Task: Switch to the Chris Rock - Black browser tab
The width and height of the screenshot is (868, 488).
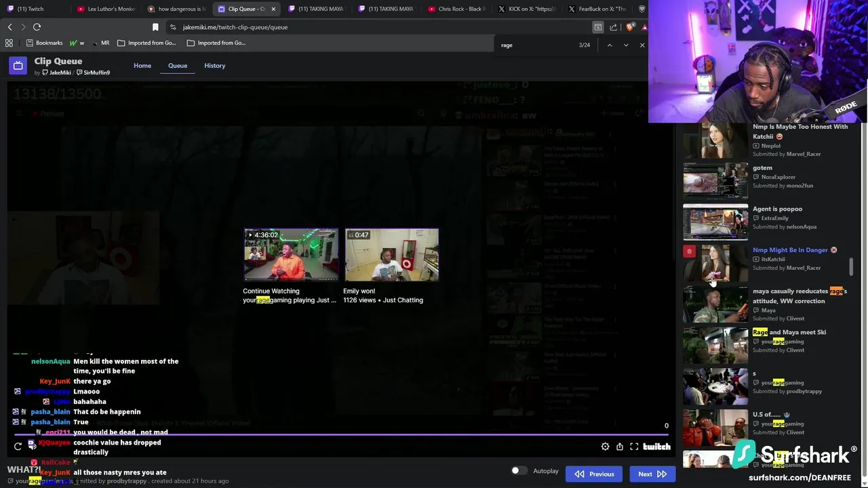Action: pos(458,9)
